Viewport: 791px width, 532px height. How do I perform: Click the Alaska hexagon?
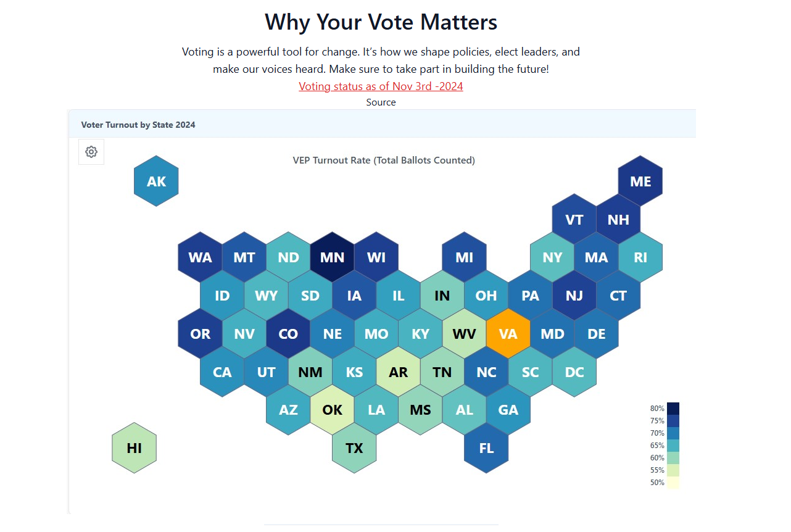156,181
